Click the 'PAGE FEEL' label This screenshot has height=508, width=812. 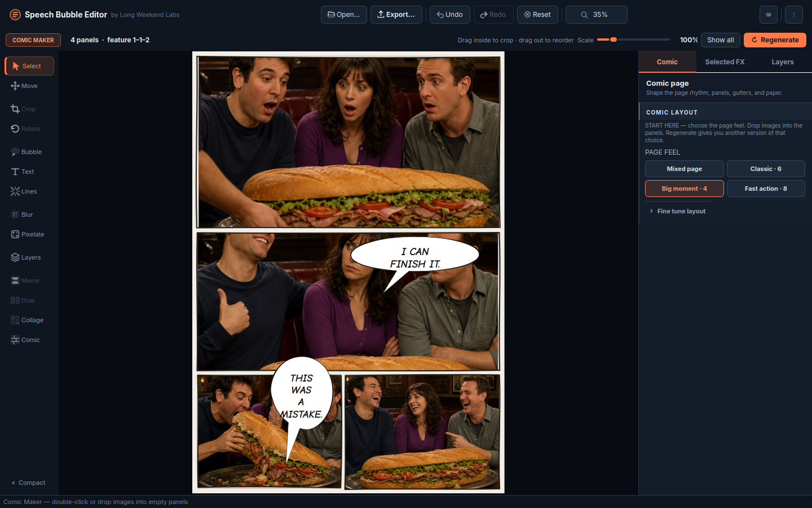(x=663, y=152)
